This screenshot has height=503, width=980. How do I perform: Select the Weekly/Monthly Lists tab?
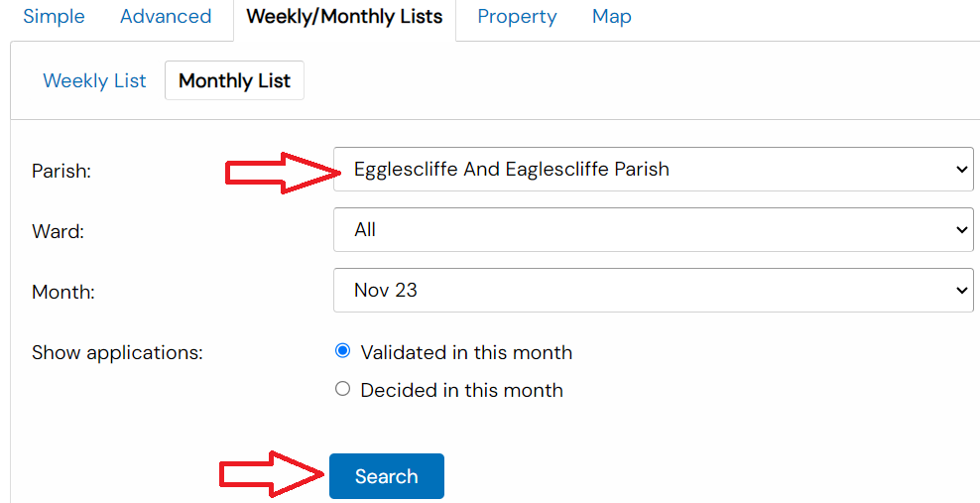point(344,17)
